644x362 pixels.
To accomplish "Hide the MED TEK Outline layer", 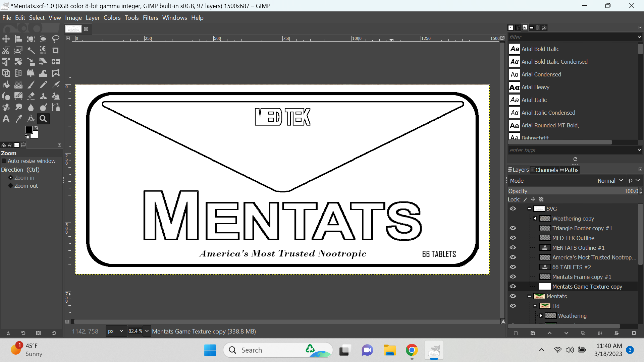I will point(513,238).
